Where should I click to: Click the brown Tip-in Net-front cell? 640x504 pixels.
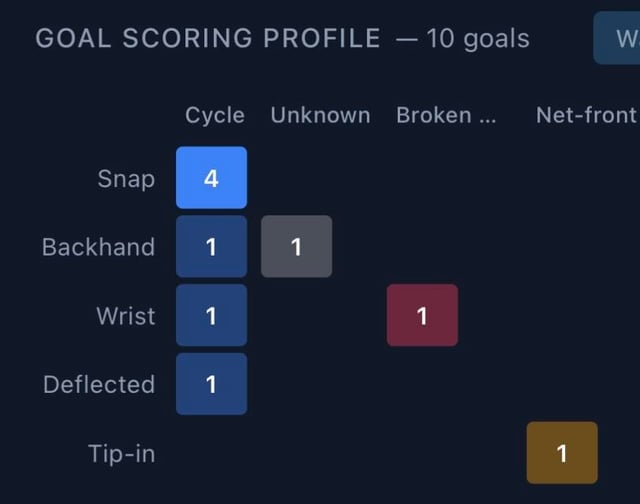click(x=562, y=453)
